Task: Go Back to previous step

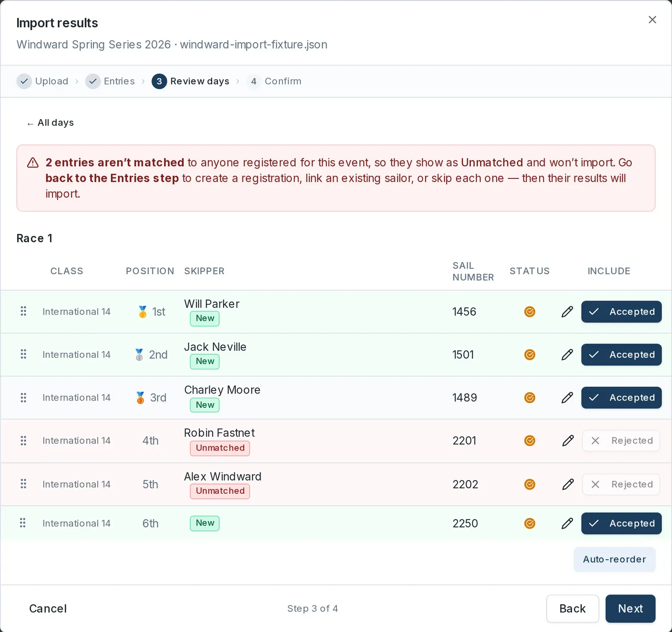Action: coord(572,608)
